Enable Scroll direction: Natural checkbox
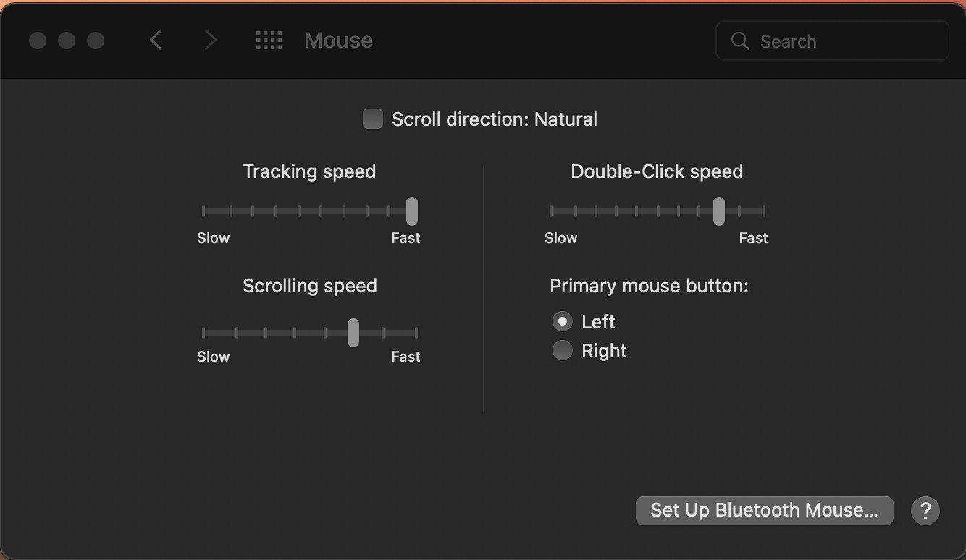The width and height of the screenshot is (966, 560). tap(373, 119)
